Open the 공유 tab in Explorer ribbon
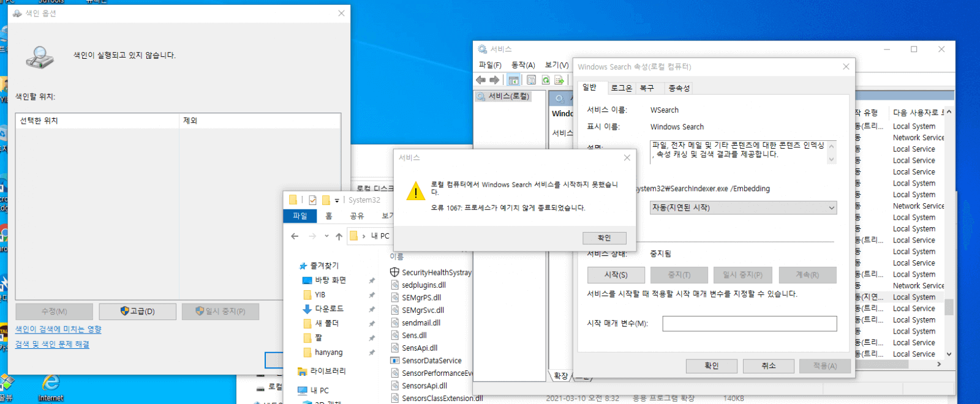This screenshot has height=404, width=980. pyautogui.click(x=357, y=216)
